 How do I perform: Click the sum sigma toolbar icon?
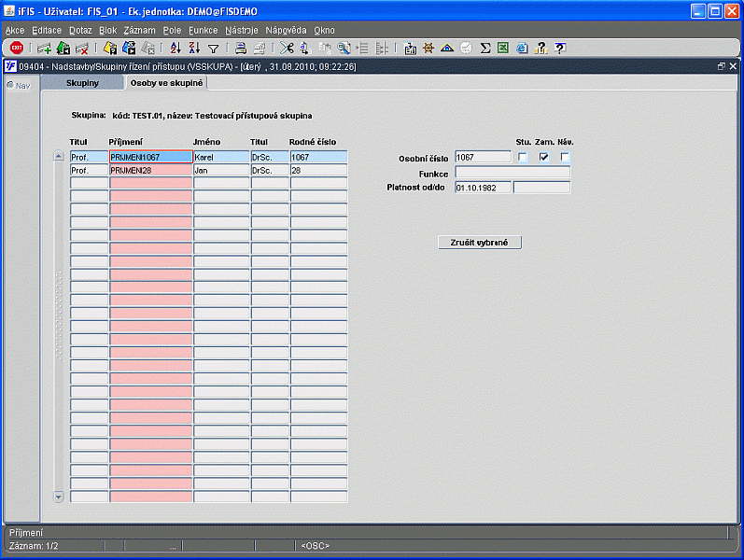(485, 48)
